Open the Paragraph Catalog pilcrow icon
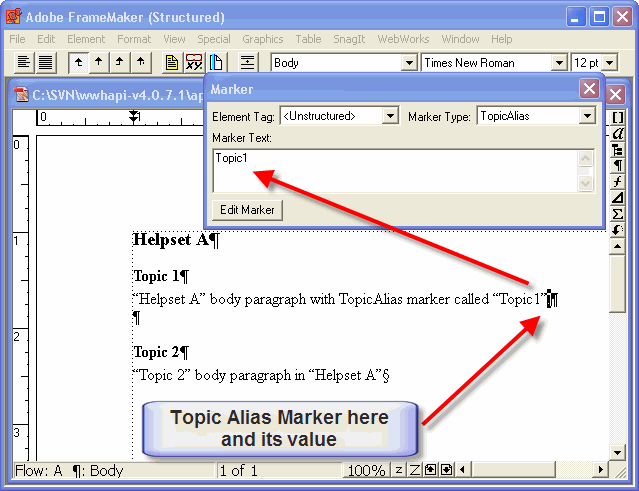639x491 pixels. 618,165
